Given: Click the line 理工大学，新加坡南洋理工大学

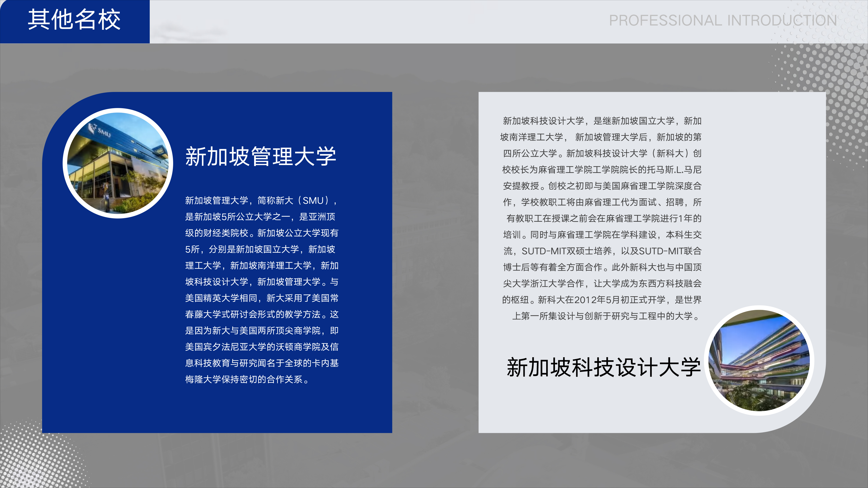Looking at the screenshot, I should (262, 265).
